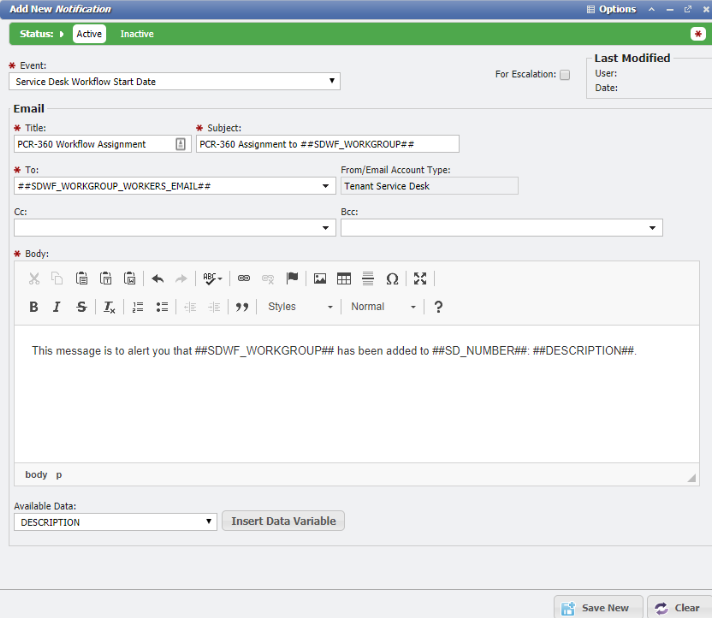Click into the Subject text field
Viewport: 712px width, 618px height.
point(327,144)
